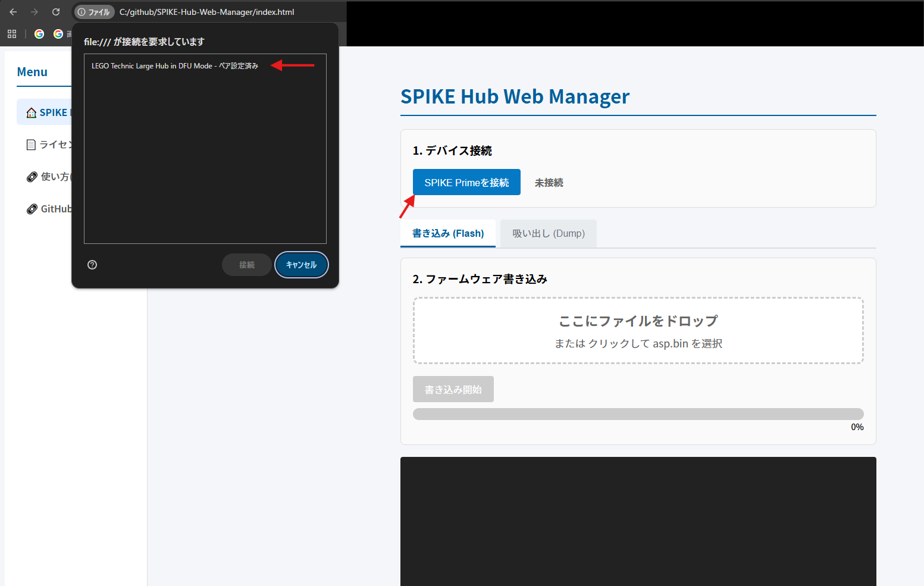924x586 pixels.
Task: Click the document icon beside ライセンス
Action: [32, 145]
